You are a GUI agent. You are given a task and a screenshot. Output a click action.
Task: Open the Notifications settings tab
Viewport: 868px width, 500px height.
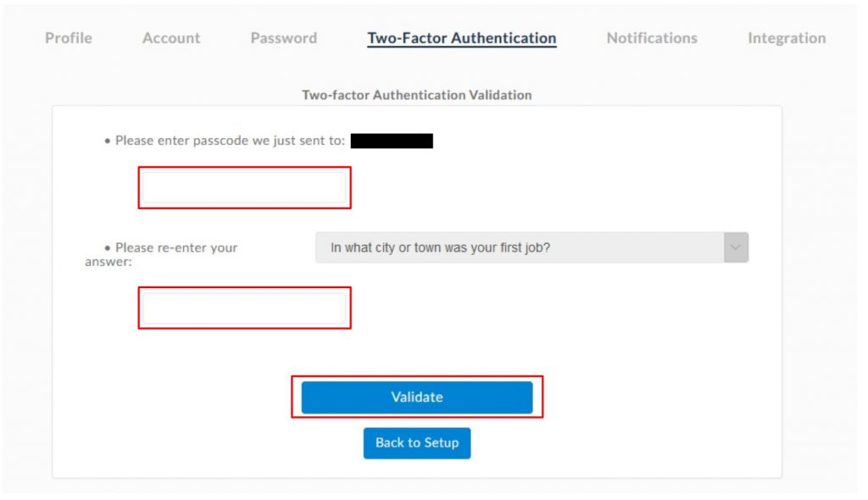pyautogui.click(x=651, y=37)
